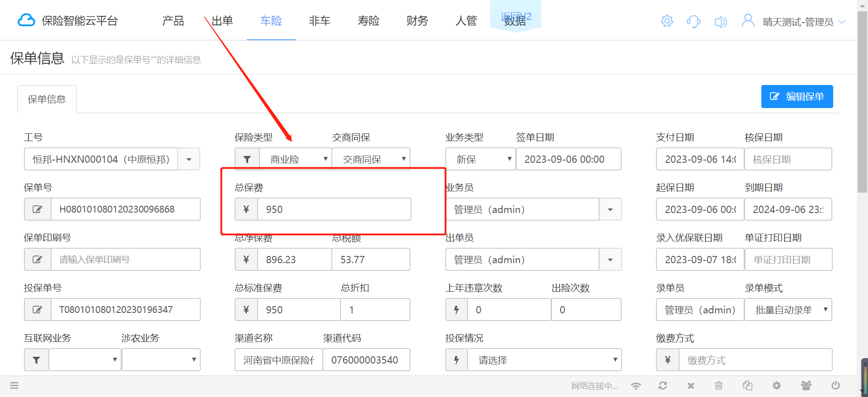Click the 到期日期 field

pyautogui.click(x=788, y=209)
